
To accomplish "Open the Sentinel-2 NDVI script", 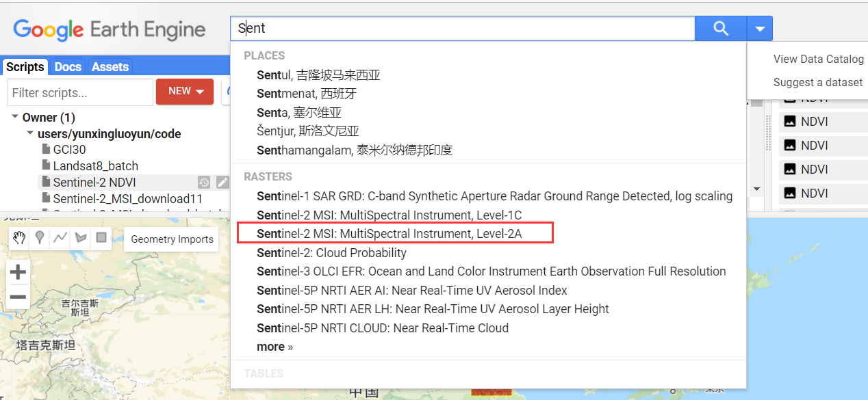I will click(x=94, y=182).
